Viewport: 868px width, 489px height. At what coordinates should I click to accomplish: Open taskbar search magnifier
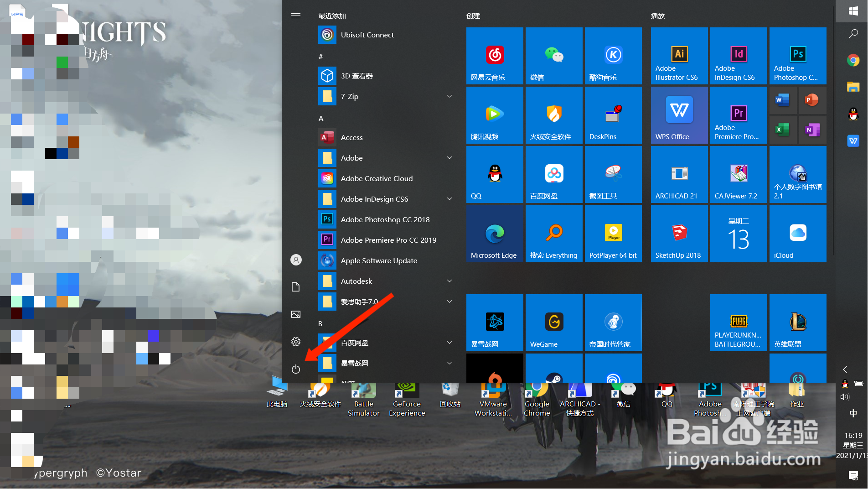[x=853, y=34]
